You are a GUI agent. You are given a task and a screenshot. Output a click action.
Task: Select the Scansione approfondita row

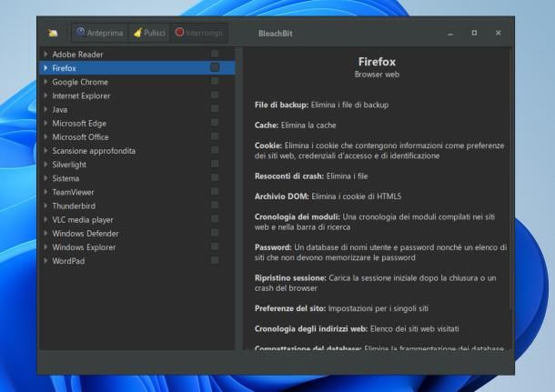click(137, 151)
